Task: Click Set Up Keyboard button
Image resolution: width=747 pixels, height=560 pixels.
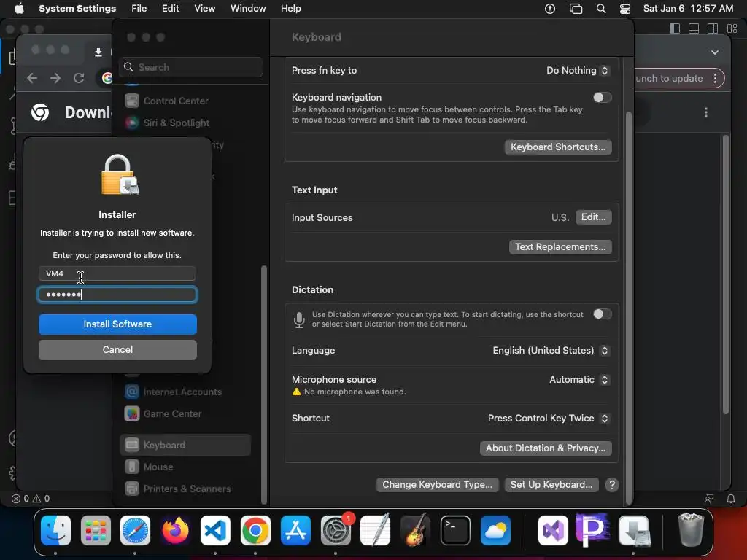Action: point(551,485)
